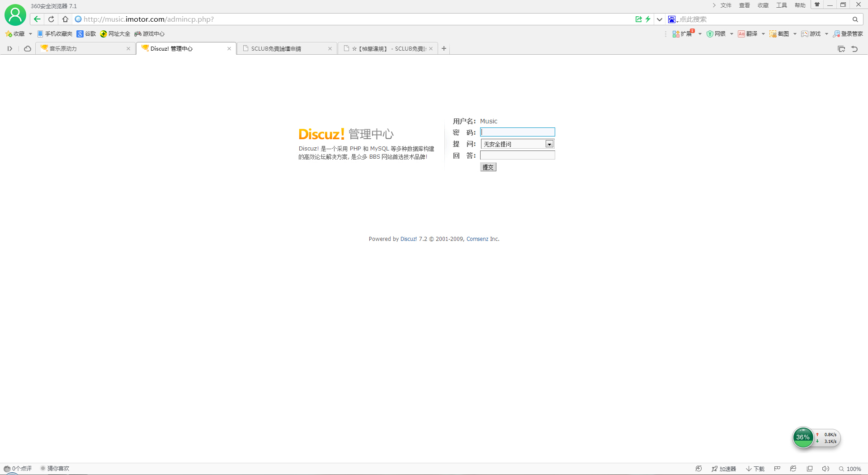Open the 下载 downloads manager
Viewport: 868px width, 475px height.
click(x=755, y=469)
